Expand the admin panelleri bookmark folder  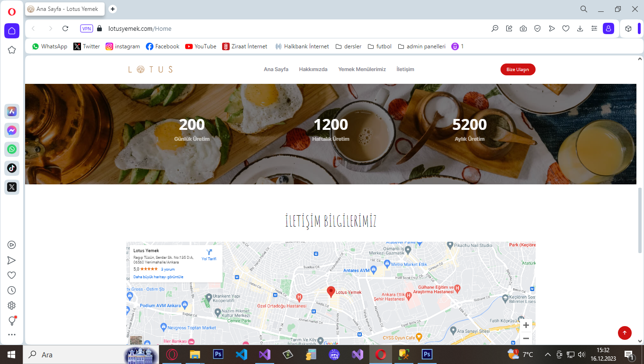[x=421, y=46]
